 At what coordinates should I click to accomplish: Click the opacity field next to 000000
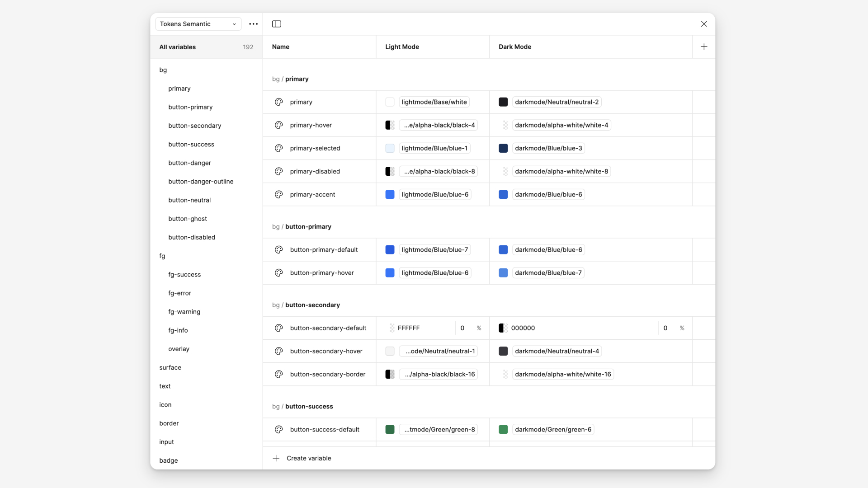666,328
